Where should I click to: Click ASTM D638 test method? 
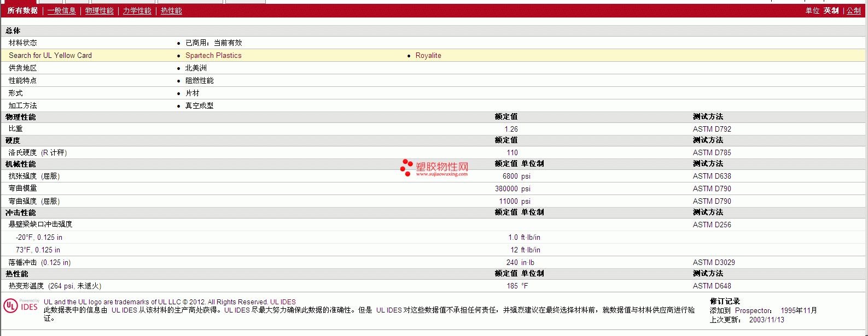click(x=712, y=176)
